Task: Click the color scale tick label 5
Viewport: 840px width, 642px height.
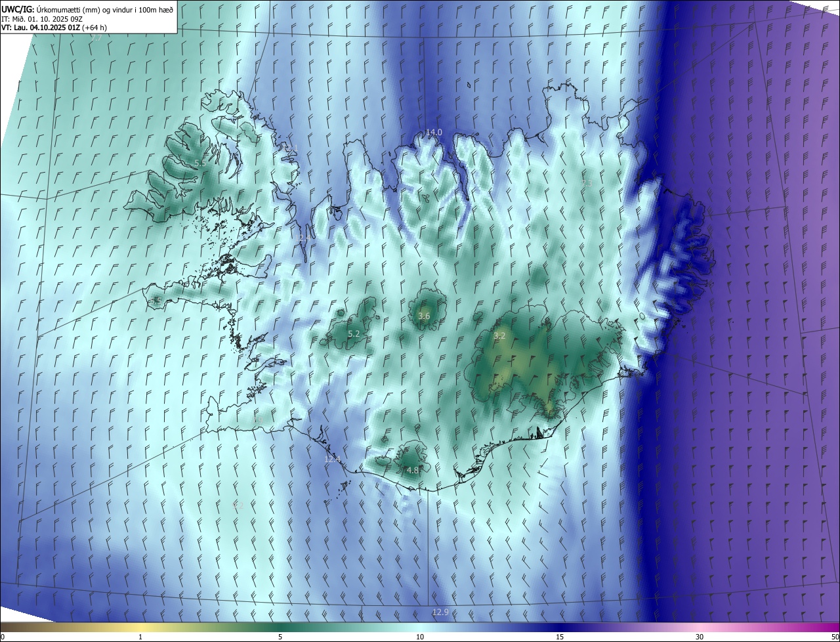Action: coord(280,637)
